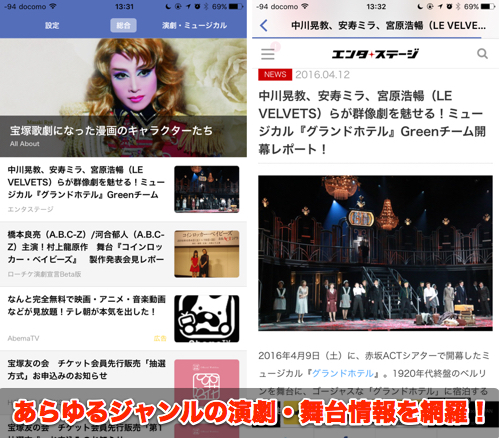The width and height of the screenshot is (499, 438).
Task: Tap the AbemaTV advertisement headline
Action: tap(86, 305)
